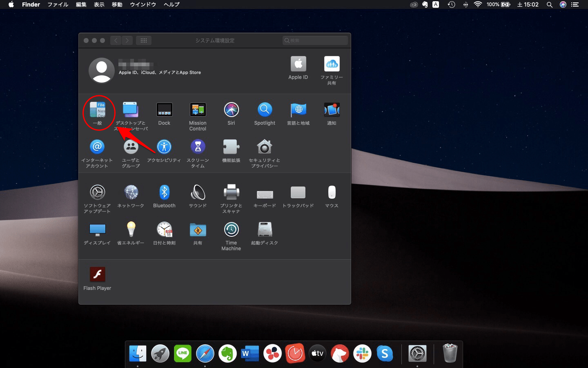Open 省エネルギー preferences
The image size is (588, 368).
131,229
